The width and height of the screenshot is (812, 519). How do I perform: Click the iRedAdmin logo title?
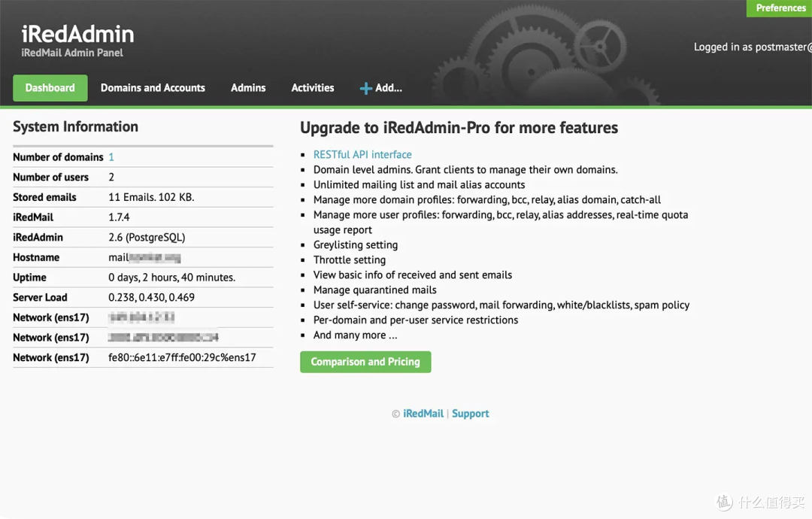coord(77,34)
